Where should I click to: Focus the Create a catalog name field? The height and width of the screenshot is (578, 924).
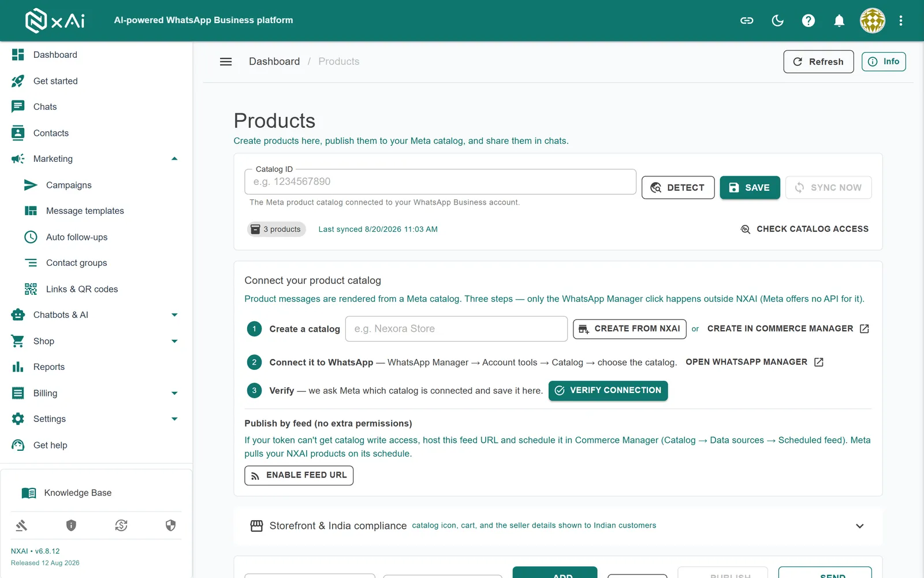456,329
